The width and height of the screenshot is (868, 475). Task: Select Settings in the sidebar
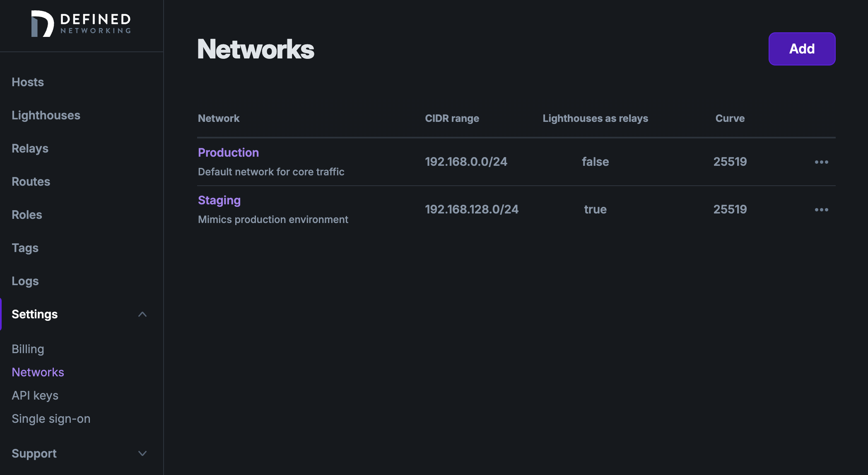(x=35, y=314)
